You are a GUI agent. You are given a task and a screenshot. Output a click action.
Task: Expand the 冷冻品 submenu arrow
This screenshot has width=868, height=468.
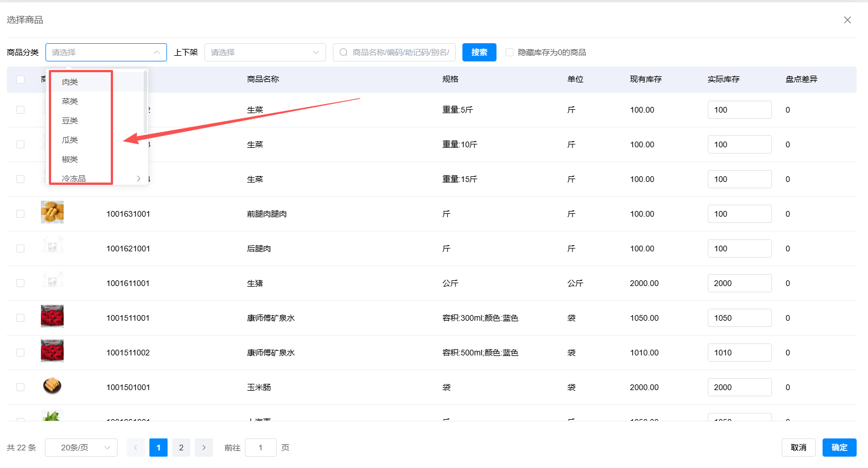(x=139, y=179)
